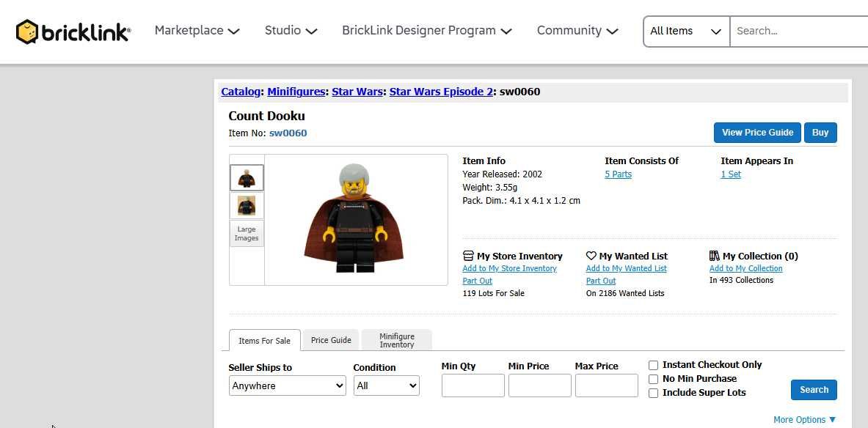Click the My Store Inventory icon
This screenshot has height=428, width=868.
[468, 256]
